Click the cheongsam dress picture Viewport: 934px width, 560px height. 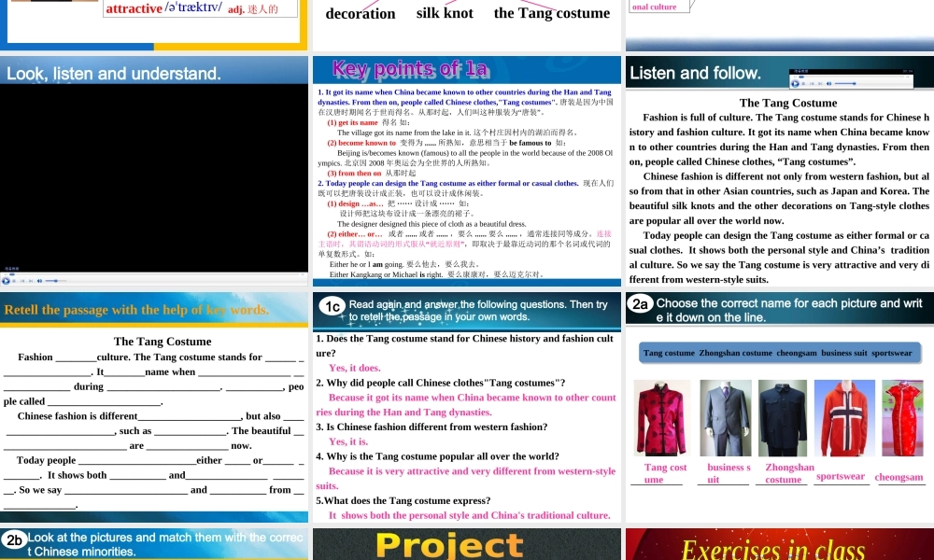pos(902,418)
